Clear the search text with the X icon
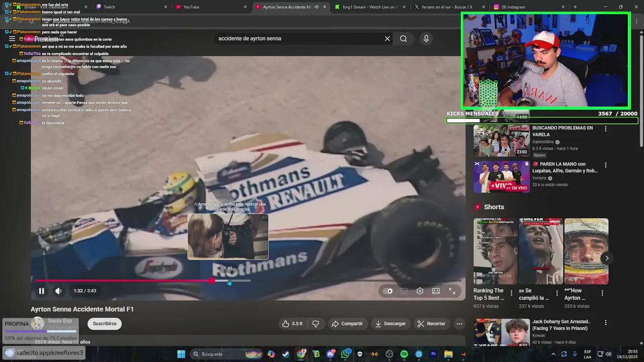Viewport: 644px width, 362px height. (387, 39)
